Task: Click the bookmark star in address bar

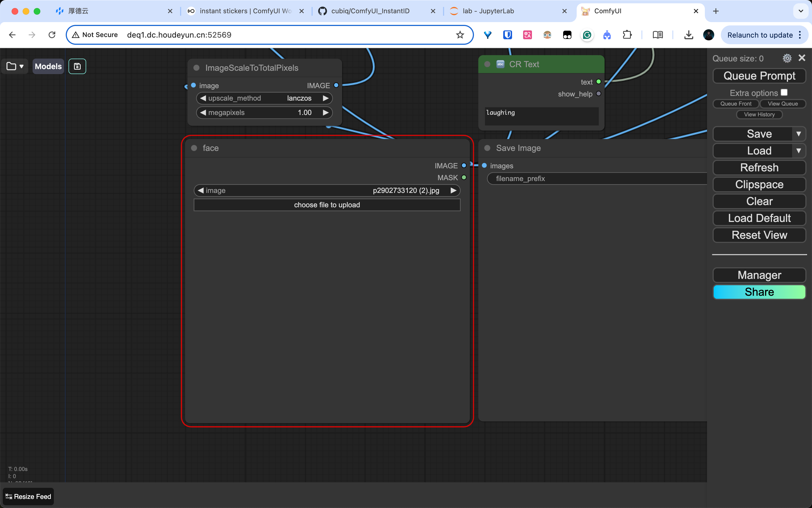Action: [x=460, y=35]
